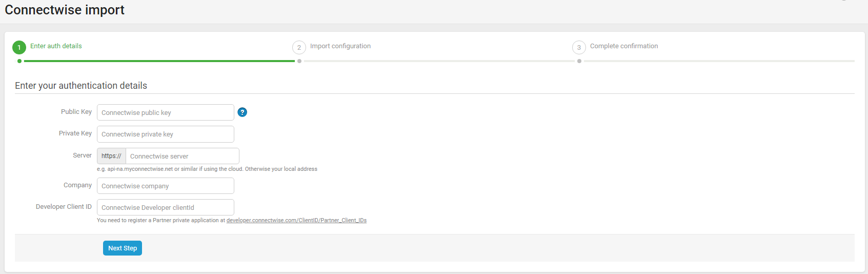Click the "Public Key" field label
Image resolution: width=868 pixels, height=274 pixels.
[76, 112]
